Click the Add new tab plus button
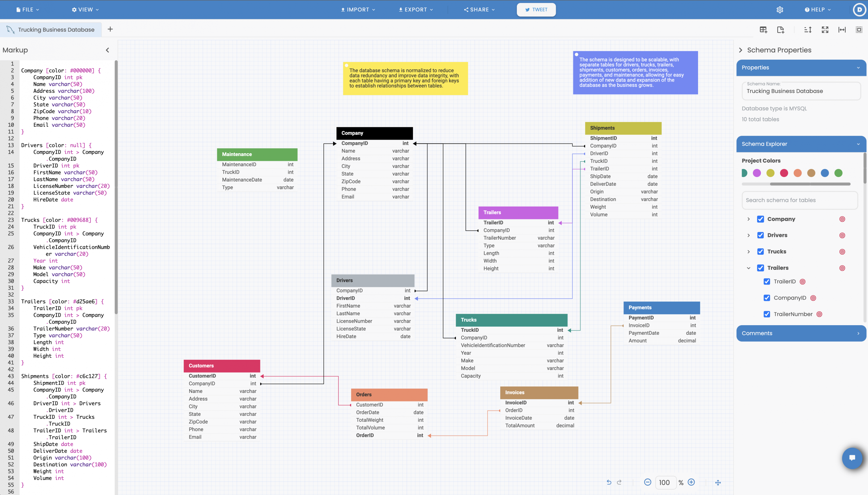 [x=110, y=29]
